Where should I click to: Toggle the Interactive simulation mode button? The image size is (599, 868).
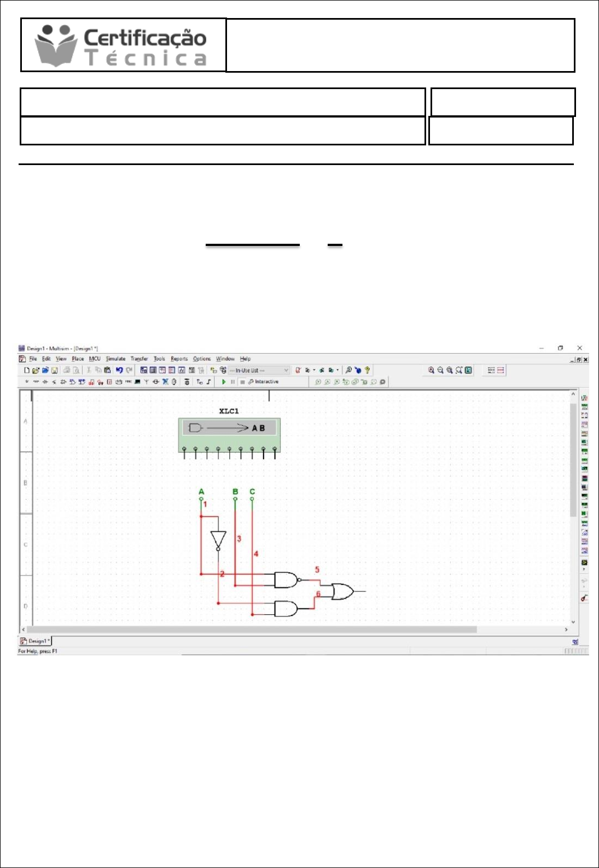coord(264,382)
